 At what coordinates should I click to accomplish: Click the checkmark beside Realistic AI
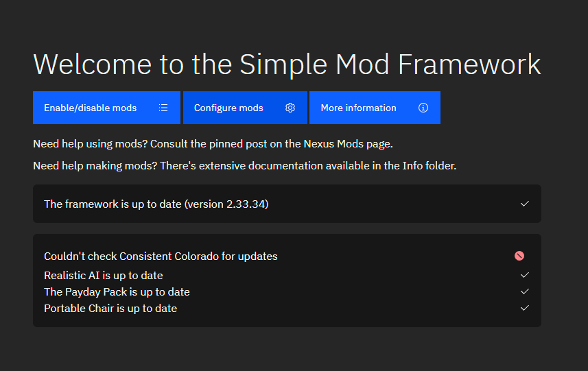pos(525,275)
